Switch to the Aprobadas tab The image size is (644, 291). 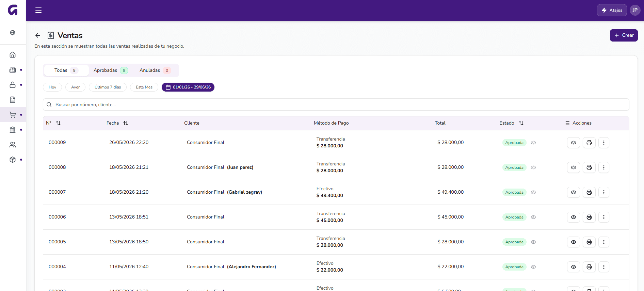(111, 70)
